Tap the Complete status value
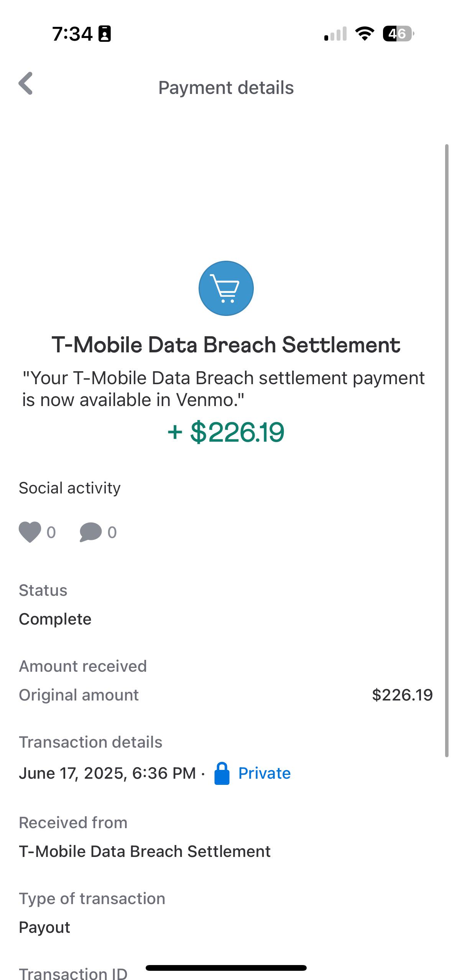452x980 pixels. coord(55,619)
